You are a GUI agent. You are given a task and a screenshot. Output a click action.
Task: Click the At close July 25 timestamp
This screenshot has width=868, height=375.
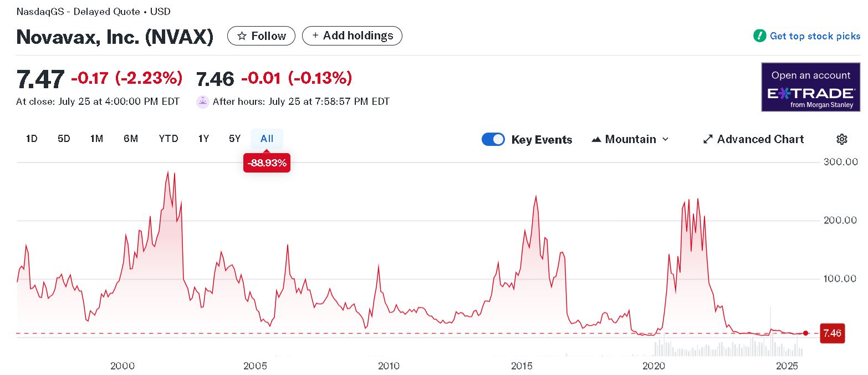[98, 102]
